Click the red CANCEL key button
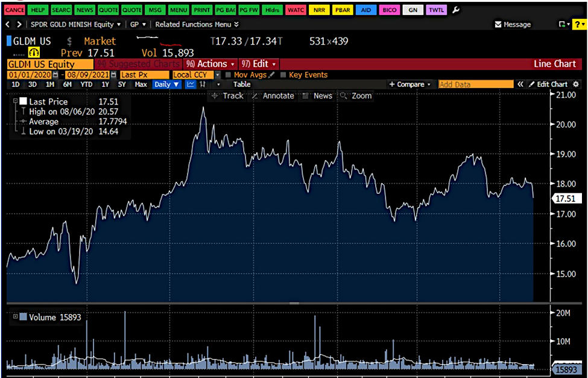 click(14, 10)
